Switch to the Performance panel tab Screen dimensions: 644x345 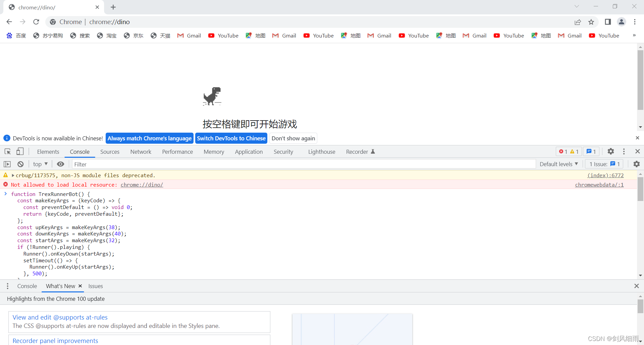coord(177,152)
